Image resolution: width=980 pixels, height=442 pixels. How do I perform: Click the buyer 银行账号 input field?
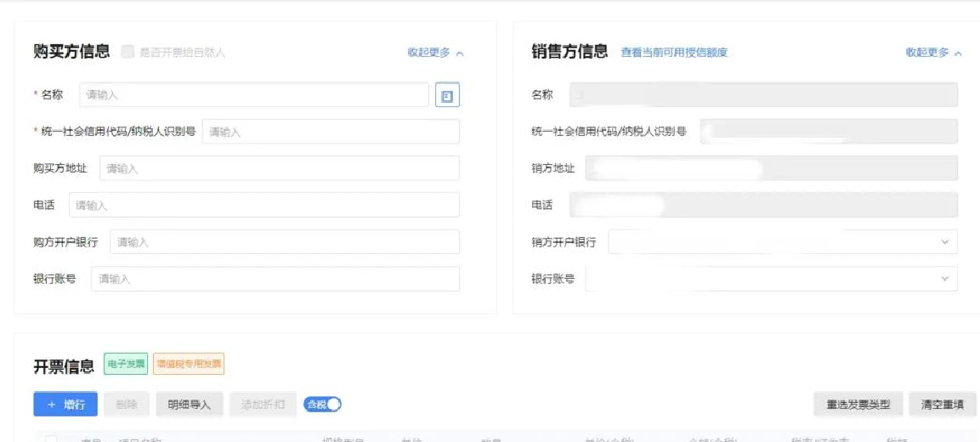coord(275,279)
